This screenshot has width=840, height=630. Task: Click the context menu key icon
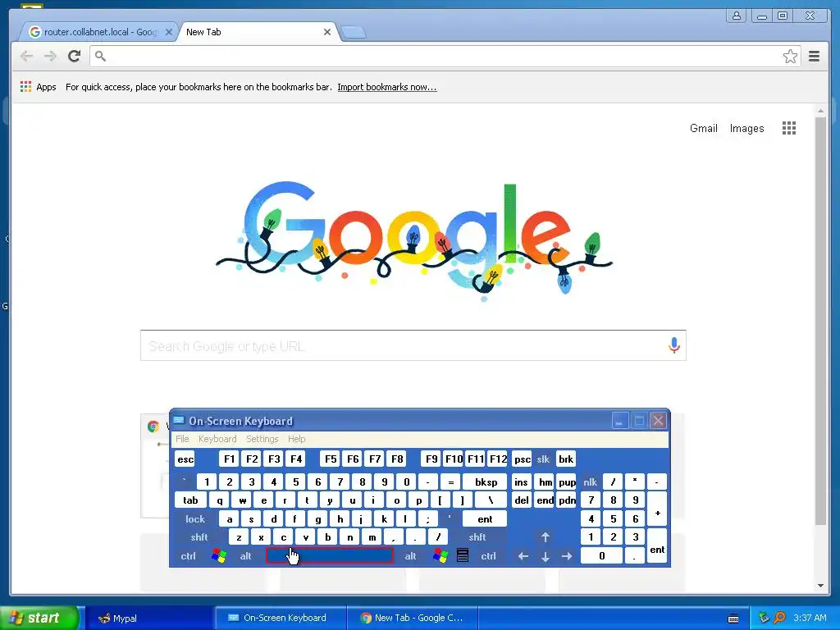pos(463,555)
